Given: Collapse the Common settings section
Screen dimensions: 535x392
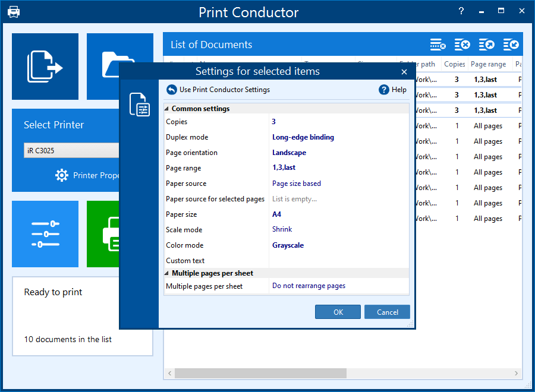Looking at the screenshot, I should click(167, 109).
